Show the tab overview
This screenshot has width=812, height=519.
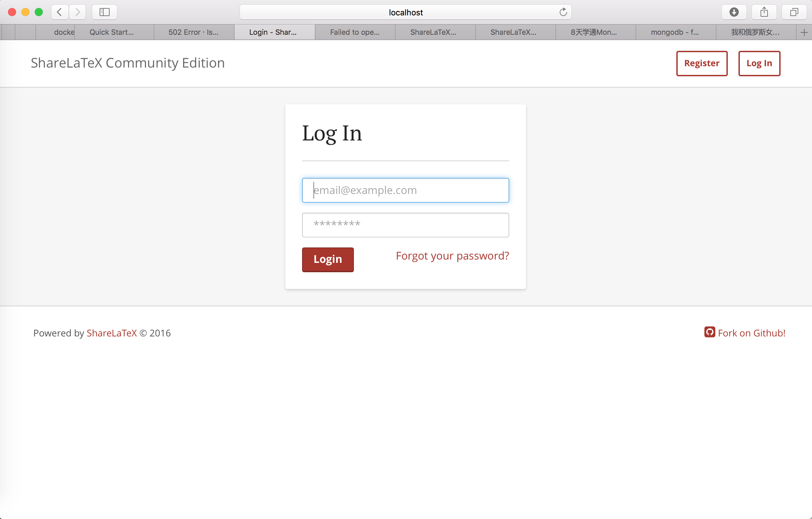coord(794,12)
